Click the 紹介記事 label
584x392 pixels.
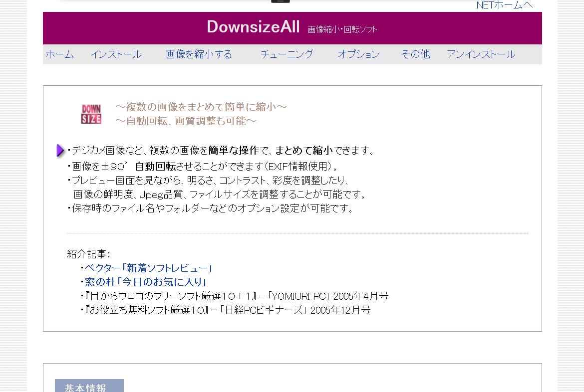click(x=89, y=254)
